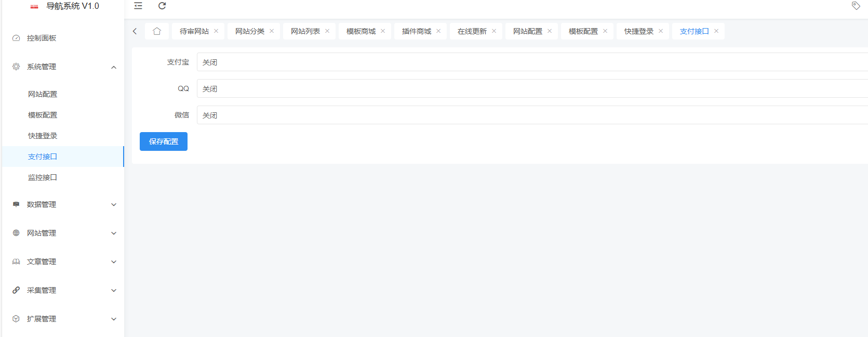Open the 微信 payment status dropdown
This screenshot has height=337, width=868.
(x=532, y=115)
